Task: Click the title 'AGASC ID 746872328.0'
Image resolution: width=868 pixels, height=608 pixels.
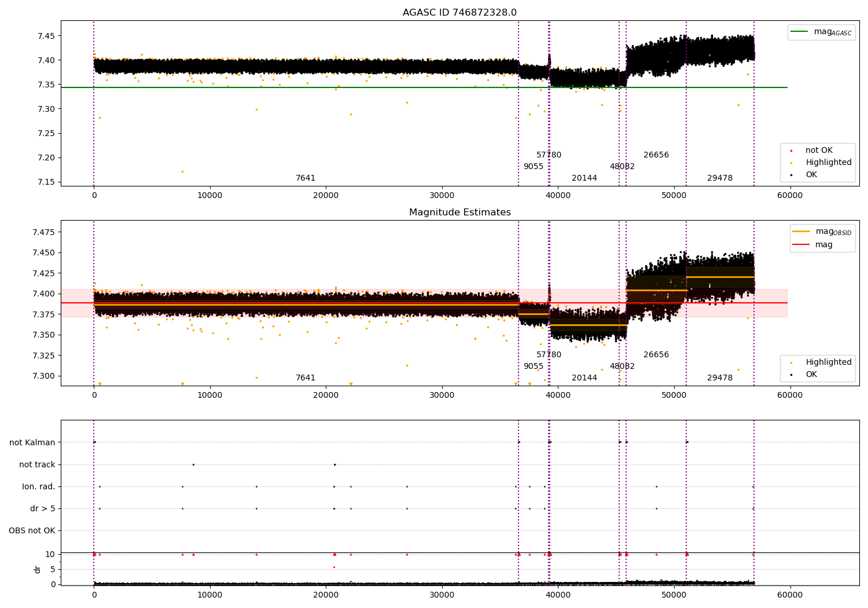Action: click(x=459, y=13)
